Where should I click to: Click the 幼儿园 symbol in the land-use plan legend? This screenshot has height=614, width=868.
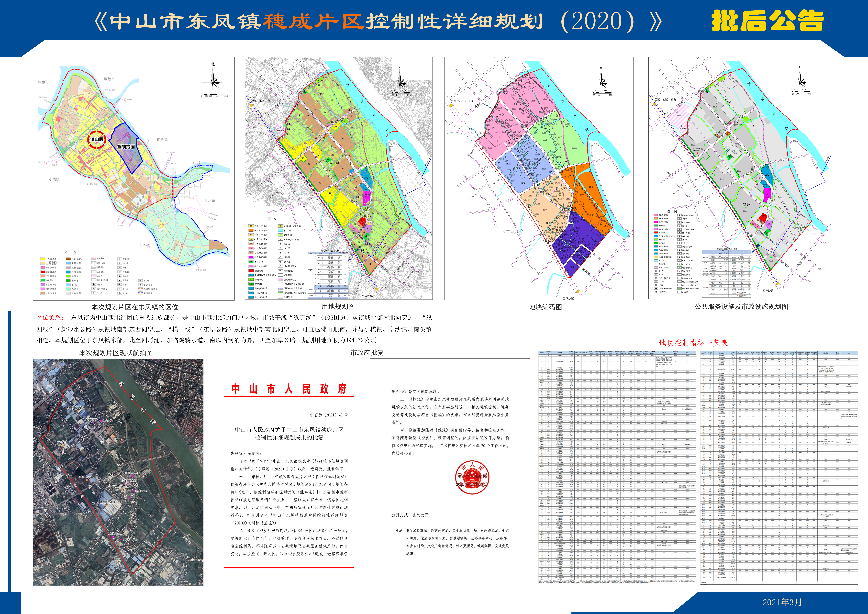pyautogui.click(x=280, y=244)
